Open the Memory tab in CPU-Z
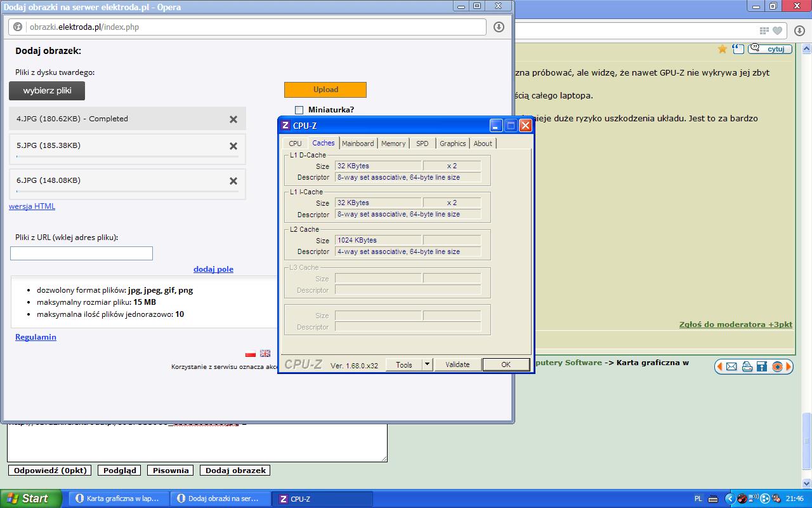Screen dimensions: 812x508 [393, 144]
